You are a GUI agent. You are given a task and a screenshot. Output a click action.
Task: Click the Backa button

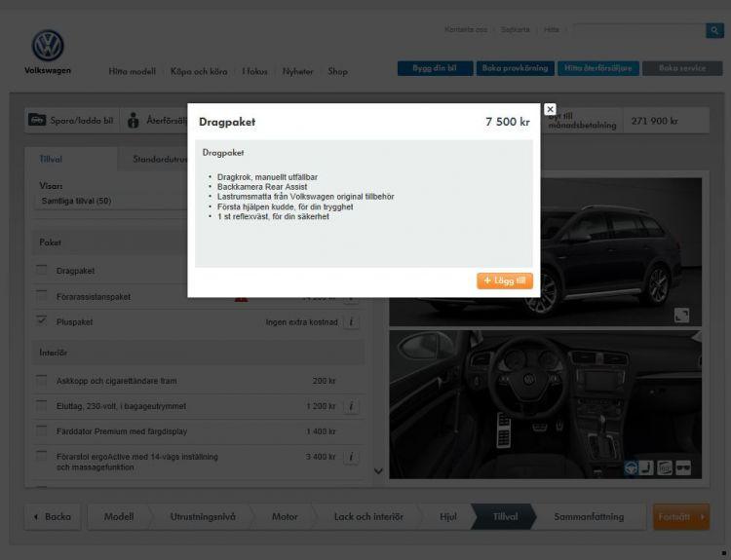[53, 517]
